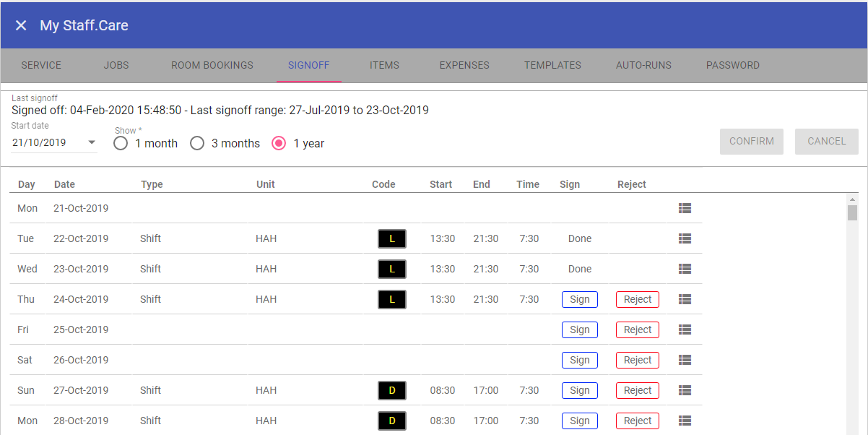
Task: Open the Room Bookings tab
Action: pos(212,65)
